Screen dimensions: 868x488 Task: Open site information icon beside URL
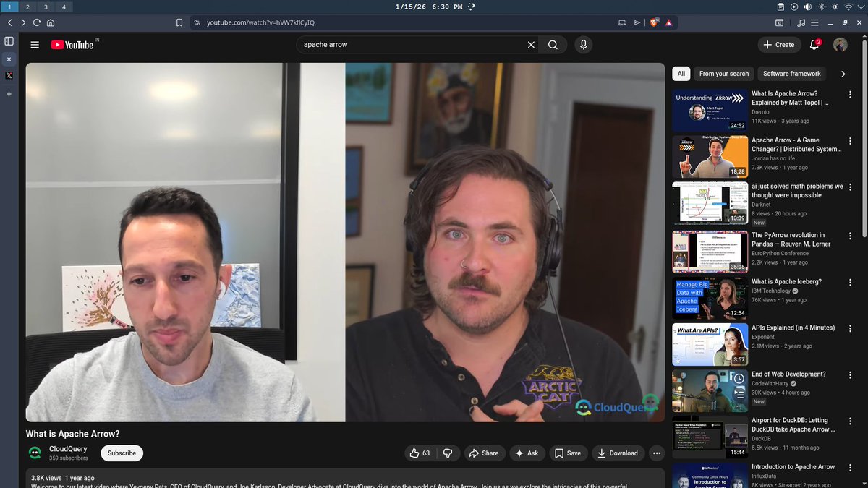(x=196, y=22)
